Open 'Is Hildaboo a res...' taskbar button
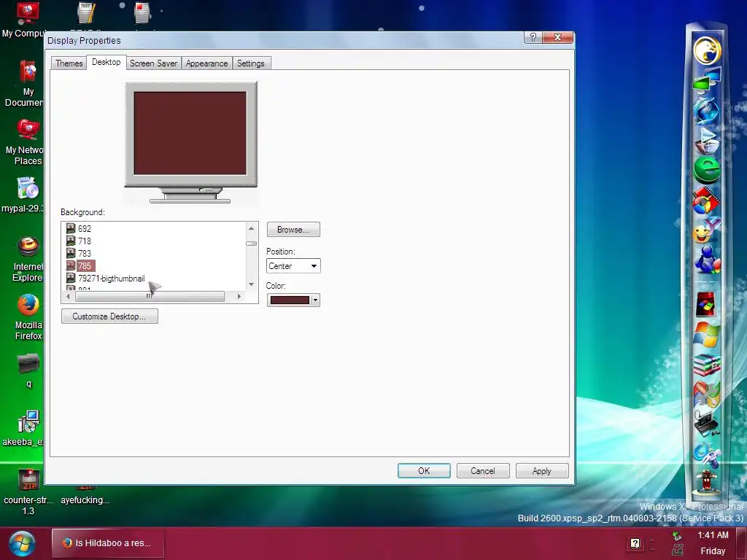Image resolution: width=747 pixels, height=560 pixels. click(x=108, y=542)
